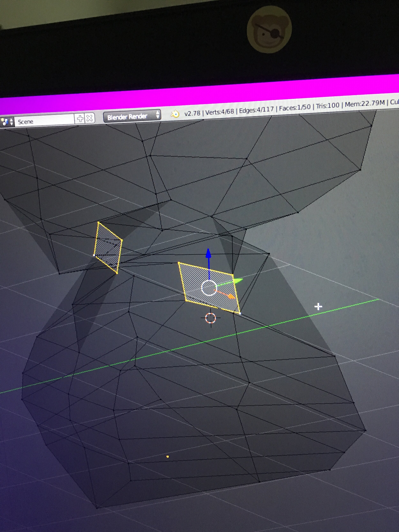Click the red-white 3D cursor
This screenshot has width=399, height=532.
pyautogui.click(x=211, y=318)
